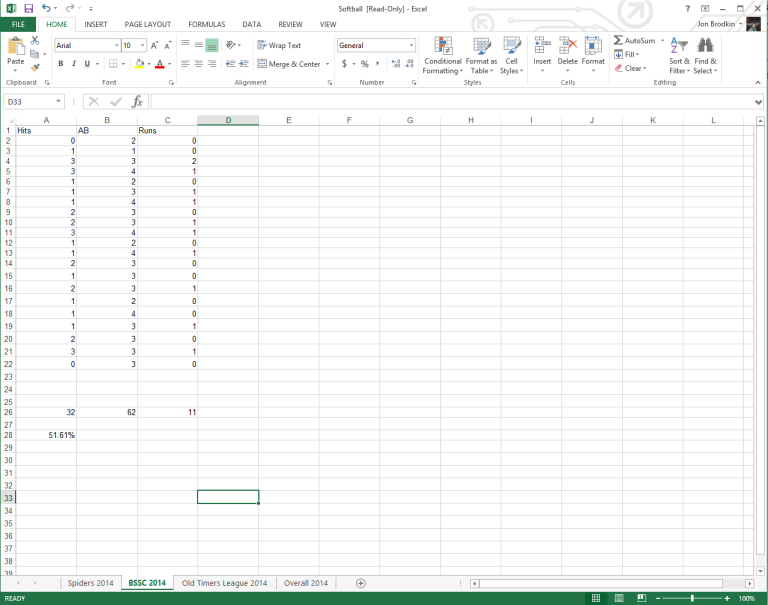Select cell A28 showing 51.61%
Viewport: 768px width, 605px height.
[46, 436]
